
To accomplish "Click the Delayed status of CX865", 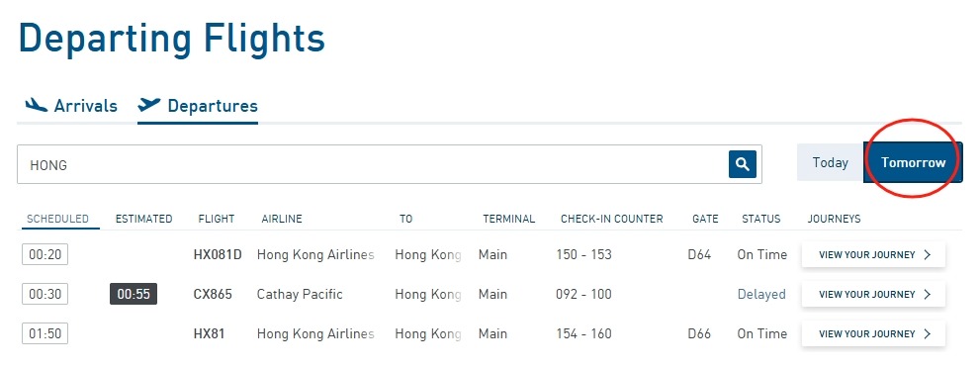I will (761, 294).
